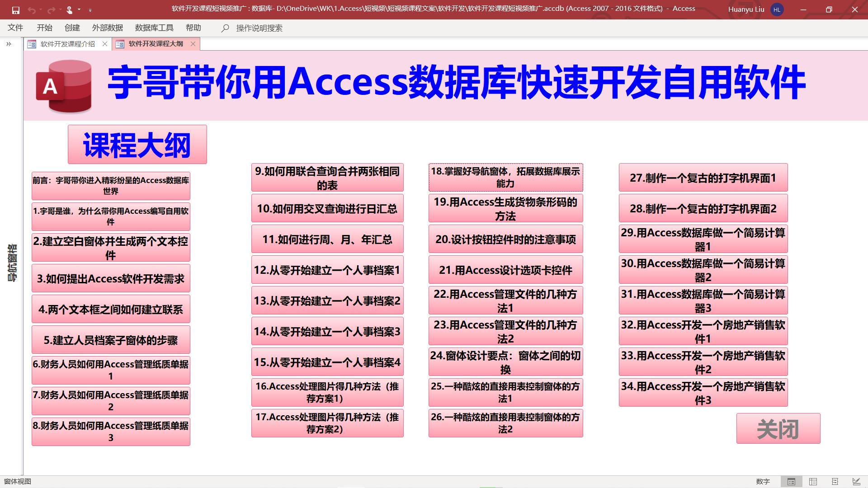This screenshot has width=868, height=488.
Task: Open the 帮助 ribbon tab
Action: (x=193, y=28)
